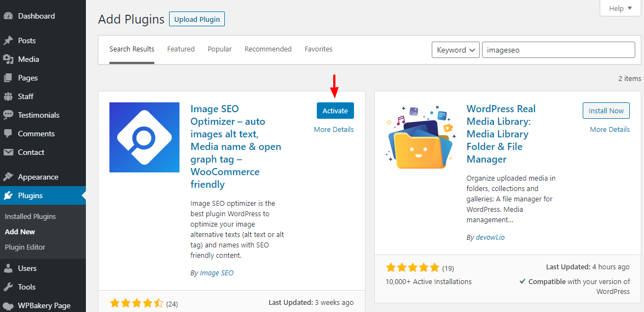
Task: Switch to the Recommended tab
Action: coord(268,49)
